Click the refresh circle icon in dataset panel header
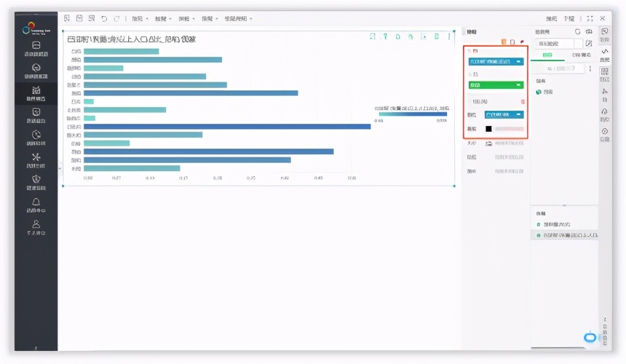Viewport: 626px width, 364px height. [x=578, y=31]
